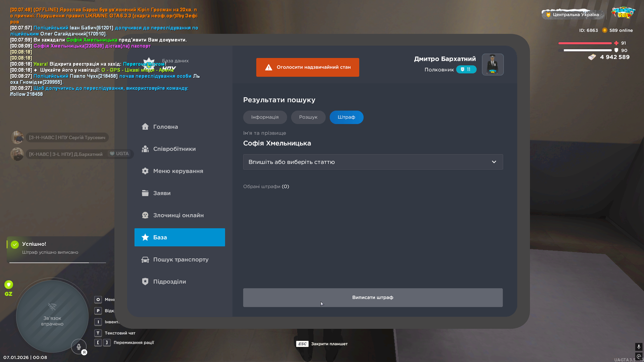Click the UGTA heart tag
The height and width of the screenshot is (362, 644).
click(x=119, y=154)
